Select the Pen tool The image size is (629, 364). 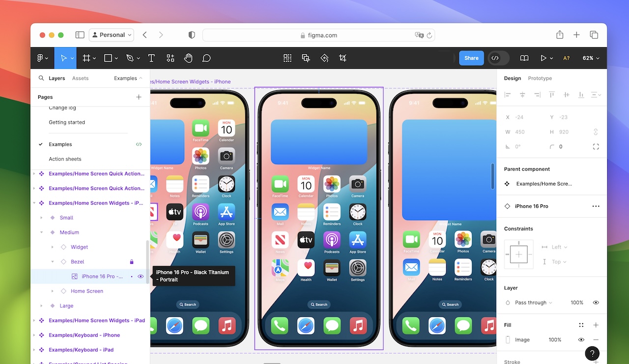pyautogui.click(x=130, y=58)
